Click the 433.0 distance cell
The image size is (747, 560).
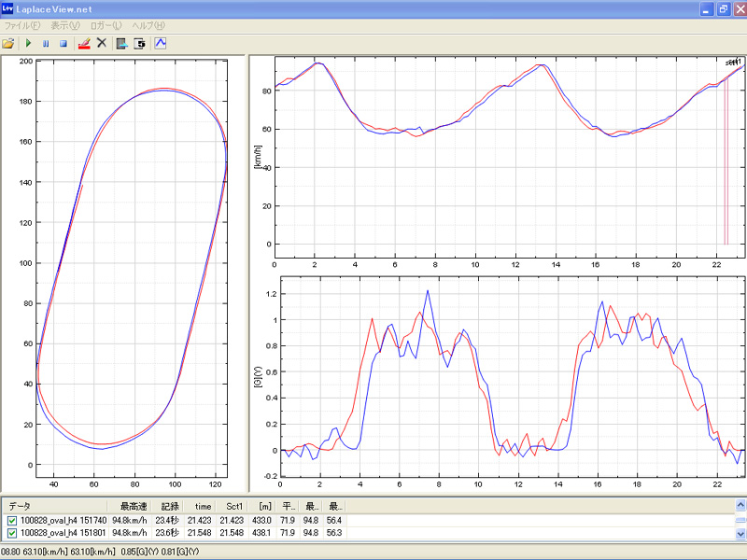pos(261,521)
